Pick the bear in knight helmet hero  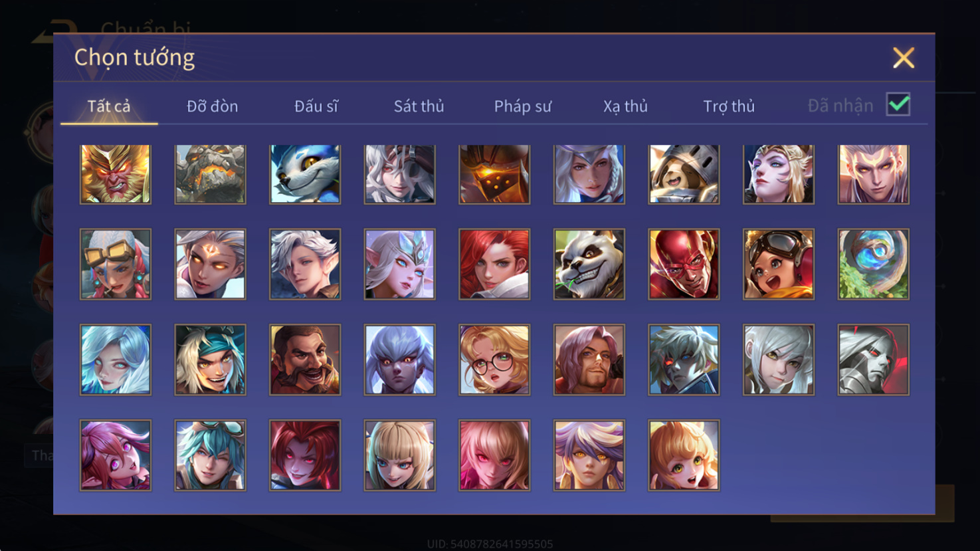pos(684,174)
